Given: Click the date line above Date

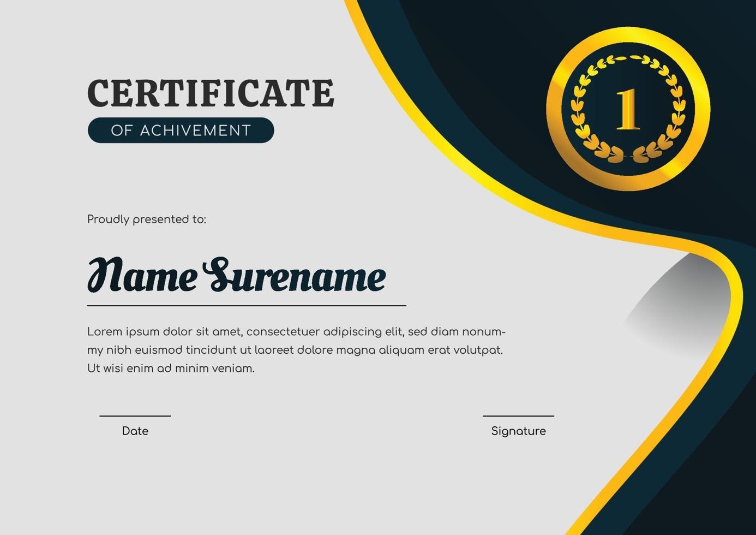Looking at the screenshot, I should point(135,416).
